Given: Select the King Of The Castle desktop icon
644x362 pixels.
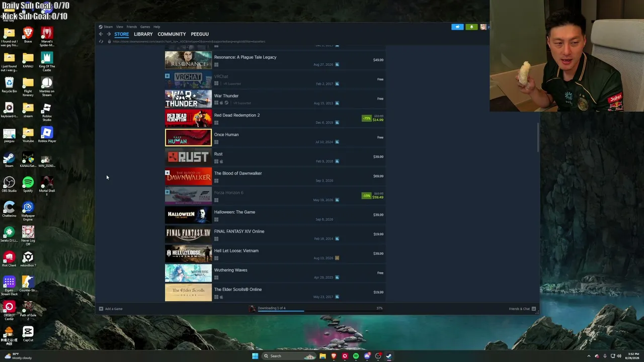Looking at the screenshot, I should 47,62.
